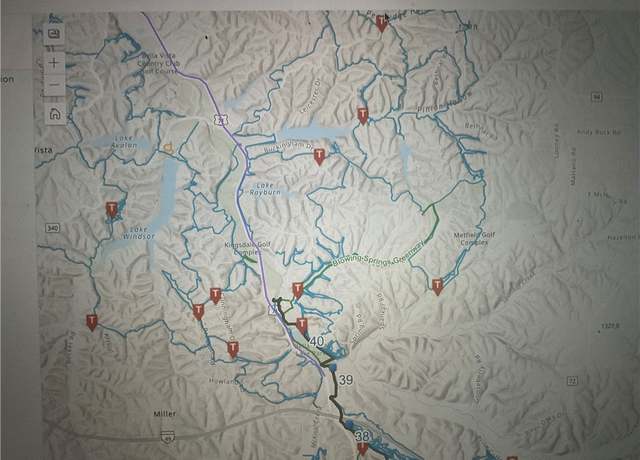Click the Lake Rayburn map label
The width and height of the screenshot is (640, 460).
(265, 189)
